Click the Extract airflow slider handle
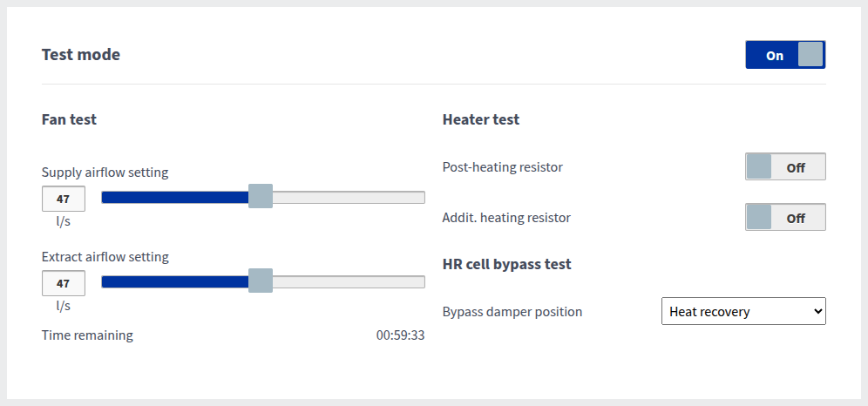The width and height of the screenshot is (868, 406). [261, 281]
